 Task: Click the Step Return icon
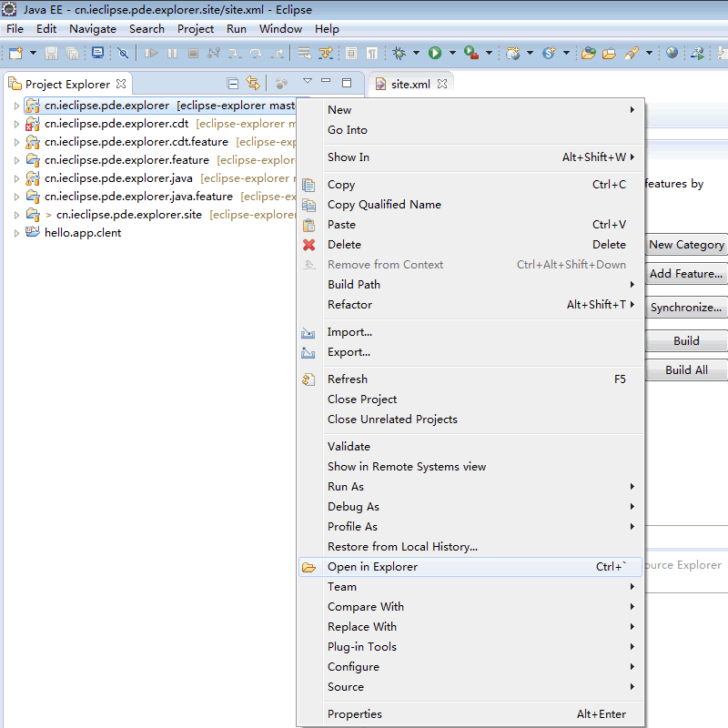[278, 54]
